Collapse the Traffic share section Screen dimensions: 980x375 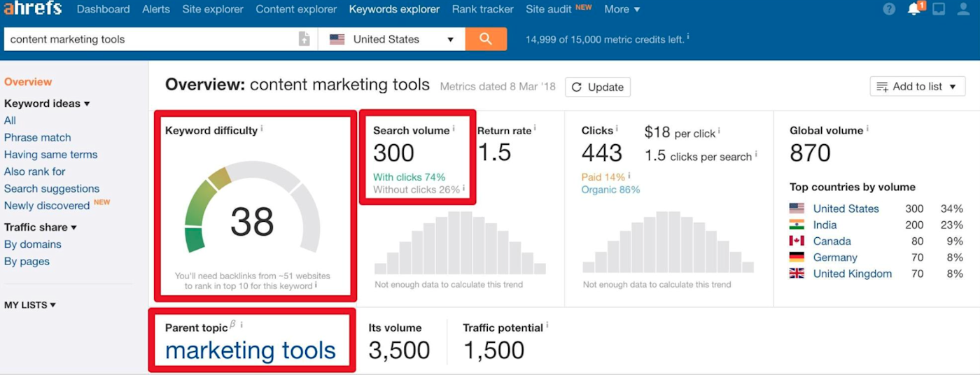(x=41, y=227)
